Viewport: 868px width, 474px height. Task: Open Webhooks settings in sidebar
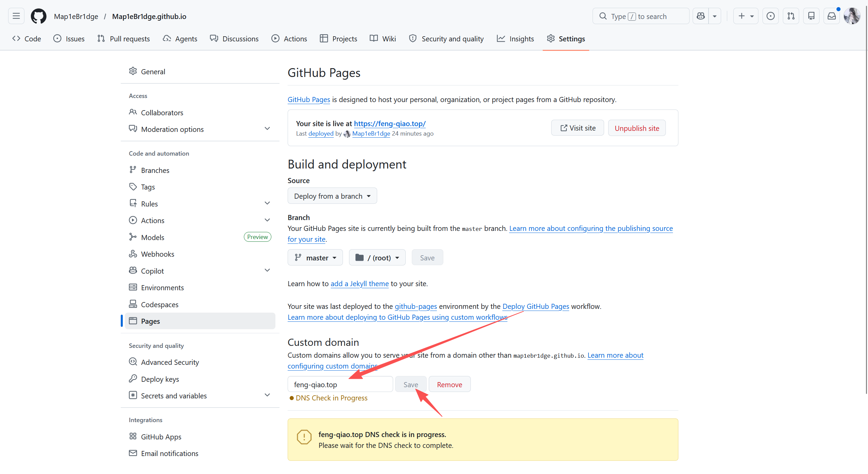coord(200,254)
